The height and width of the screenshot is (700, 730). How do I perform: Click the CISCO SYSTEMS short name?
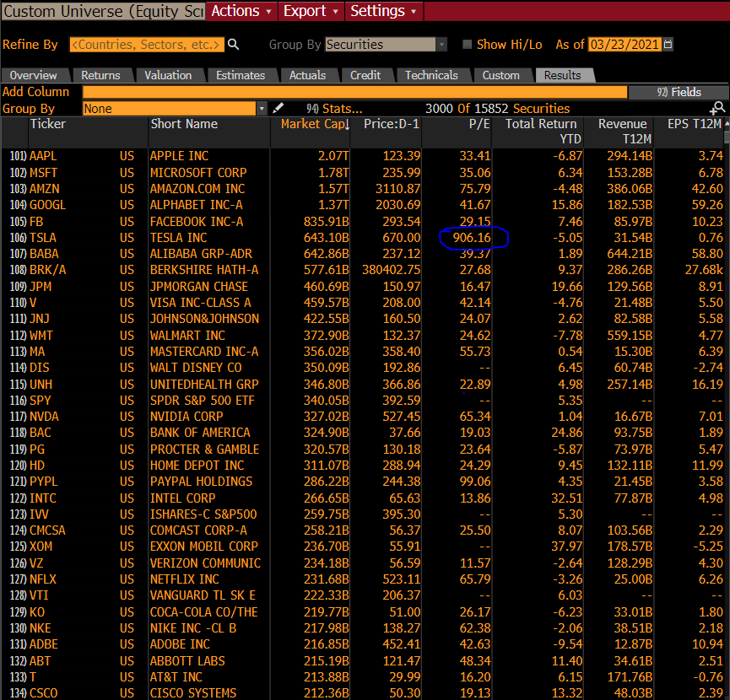coord(193,693)
